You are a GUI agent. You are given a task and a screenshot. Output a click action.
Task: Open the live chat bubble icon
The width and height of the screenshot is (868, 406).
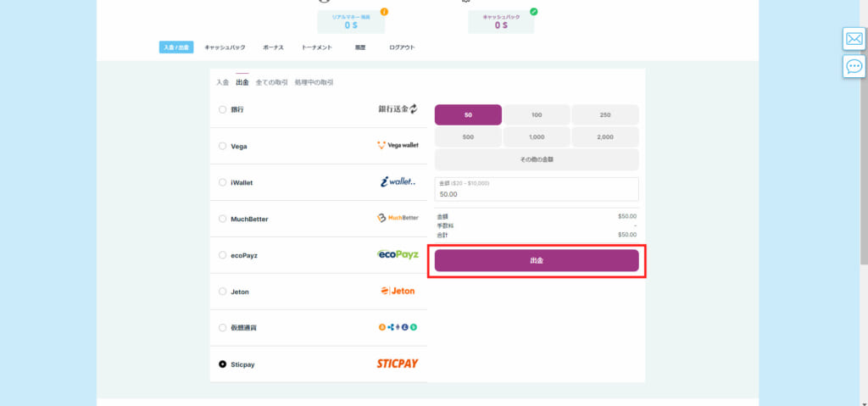coord(854,66)
